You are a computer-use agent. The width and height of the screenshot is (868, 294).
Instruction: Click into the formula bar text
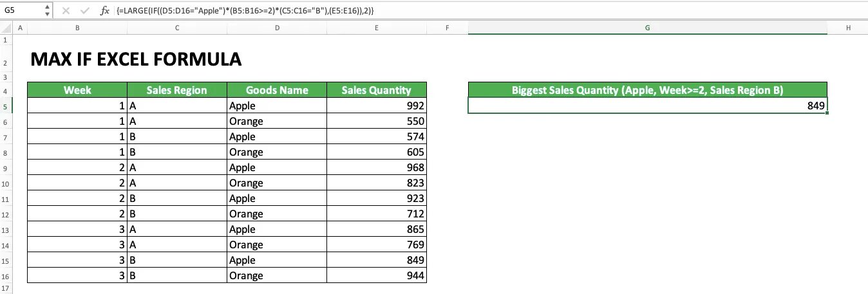[451, 11]
